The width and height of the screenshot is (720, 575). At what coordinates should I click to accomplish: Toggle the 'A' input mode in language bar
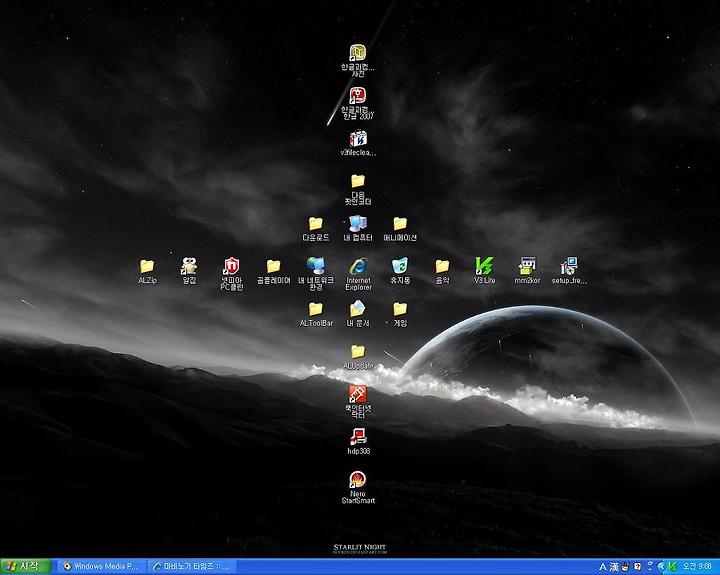[603, 567]
